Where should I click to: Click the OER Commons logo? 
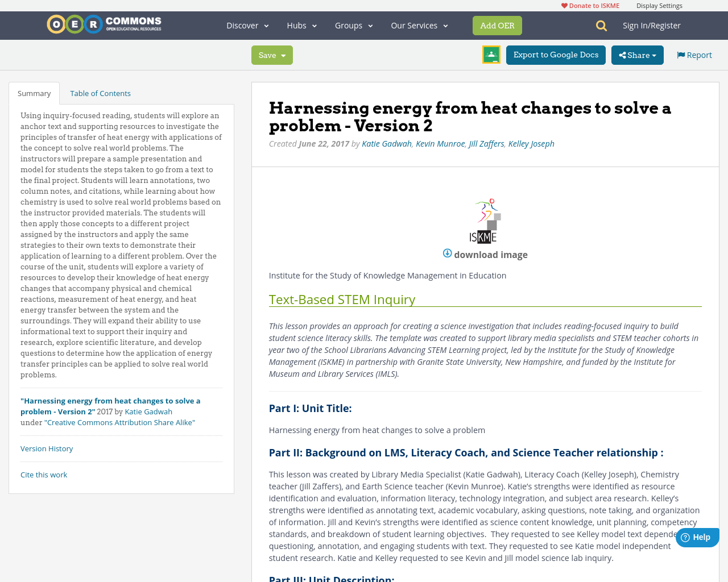click(104, 23)
